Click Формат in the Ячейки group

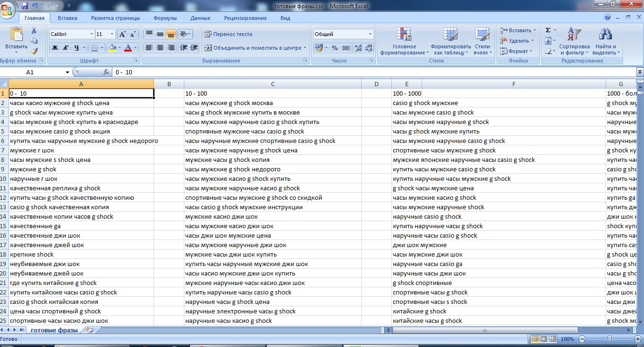(516, 51)
